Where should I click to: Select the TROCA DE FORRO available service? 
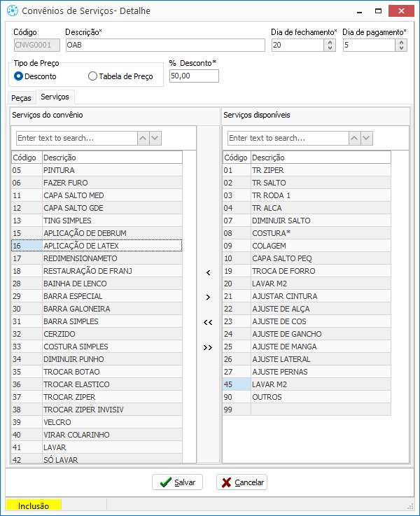point(307,271)
